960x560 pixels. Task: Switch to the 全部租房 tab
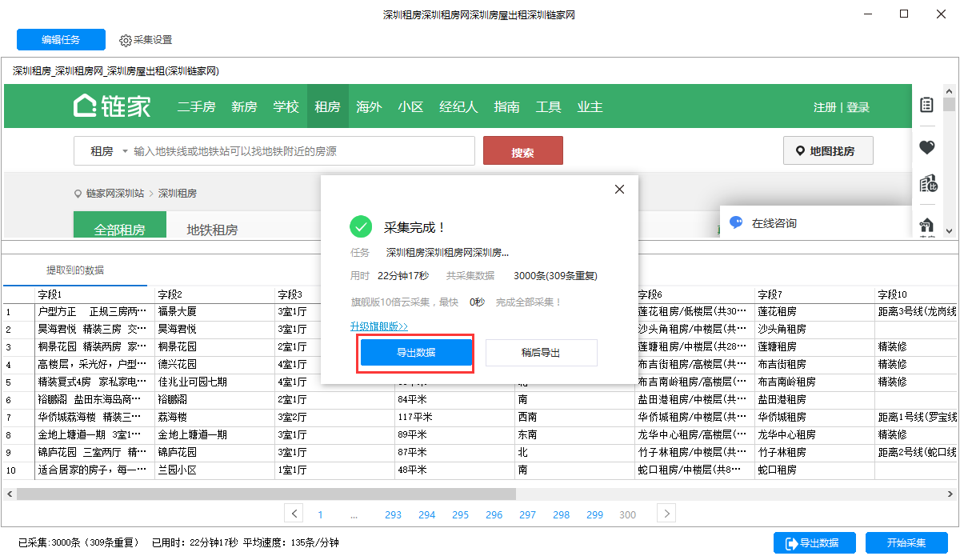120,225
